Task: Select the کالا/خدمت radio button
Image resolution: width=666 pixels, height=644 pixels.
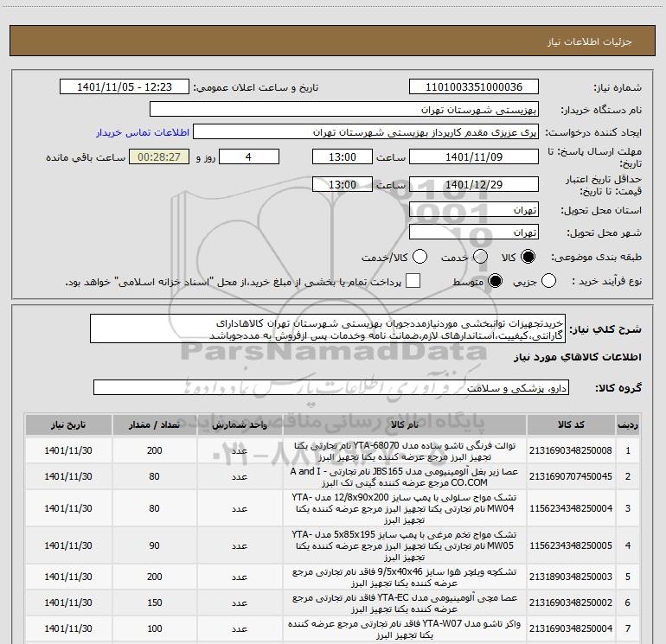Action: click(x=419, y=257)
